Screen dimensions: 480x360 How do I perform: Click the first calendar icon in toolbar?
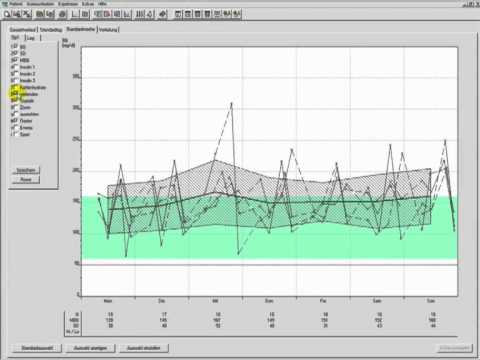click(x=178, y=14)
